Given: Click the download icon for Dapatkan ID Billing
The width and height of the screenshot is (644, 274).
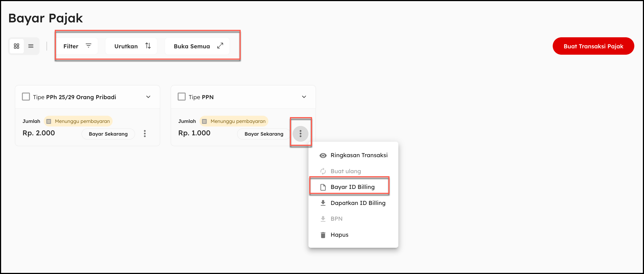Looking at the screenshot, I should coord(323,203).
